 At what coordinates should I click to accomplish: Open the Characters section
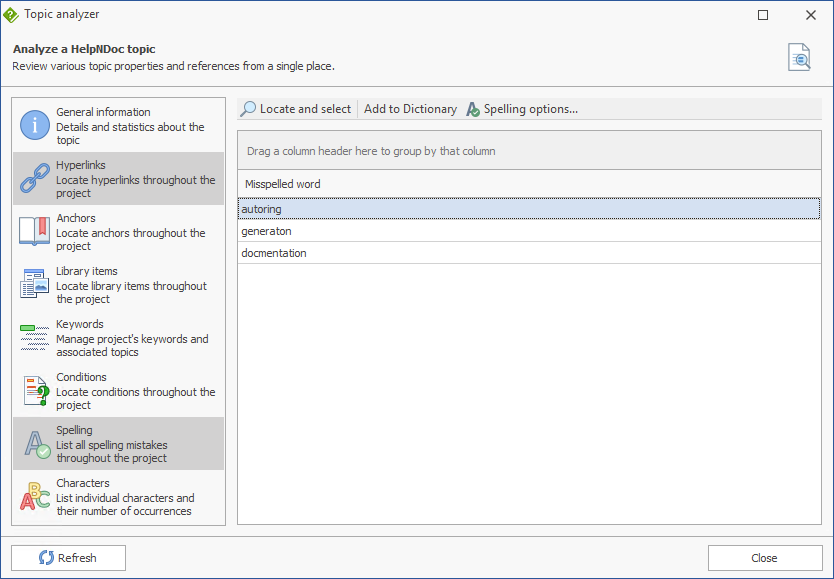(119, 497)
